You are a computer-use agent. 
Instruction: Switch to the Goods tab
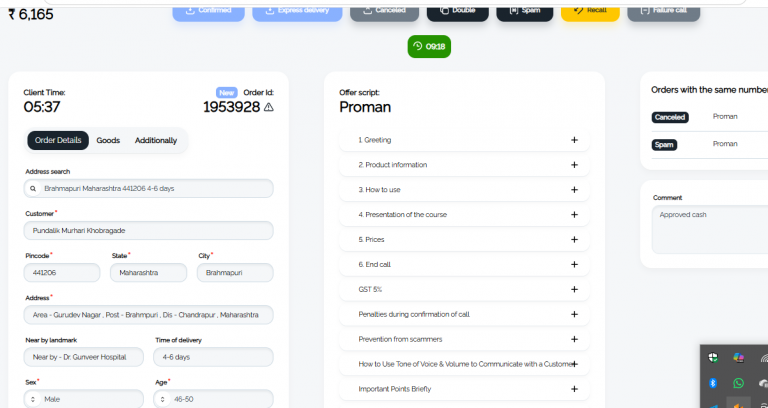[108, 141]
